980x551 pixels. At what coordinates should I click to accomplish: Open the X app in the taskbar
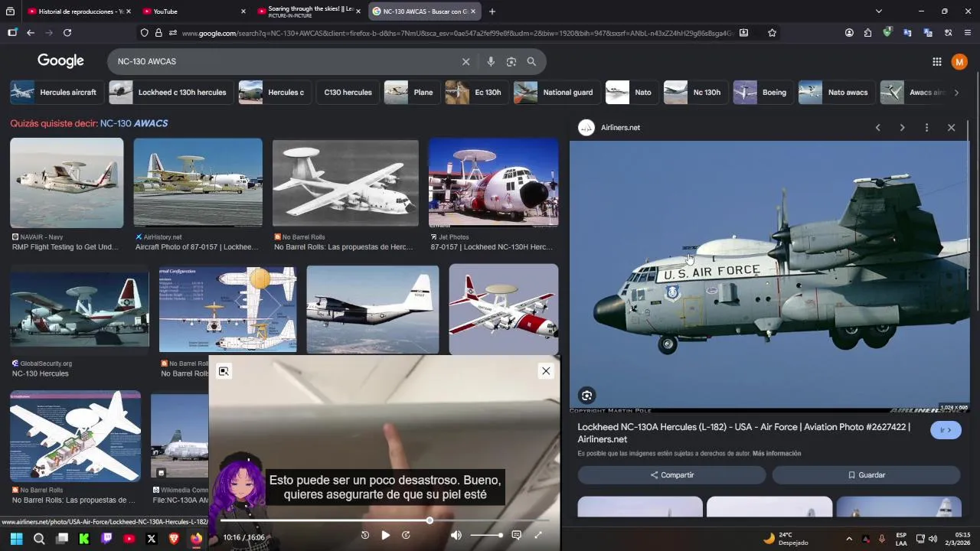coord(152,539)
